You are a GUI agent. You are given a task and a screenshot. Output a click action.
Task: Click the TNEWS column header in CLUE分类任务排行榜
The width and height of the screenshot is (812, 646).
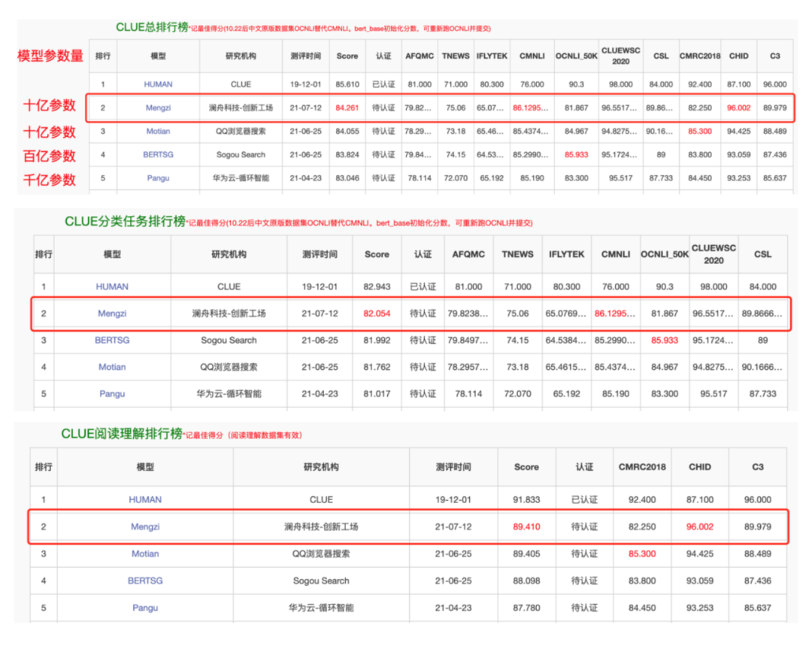[x=517, y=254]
